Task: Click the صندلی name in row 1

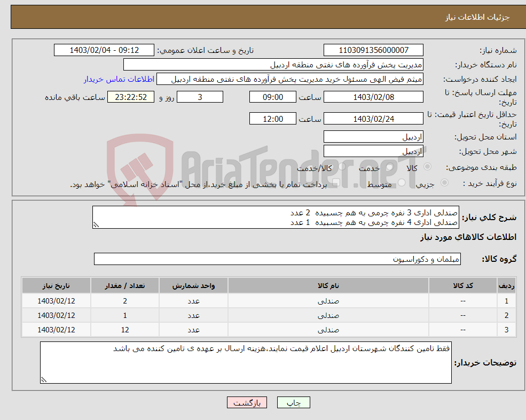Action: tap(328, 301)
